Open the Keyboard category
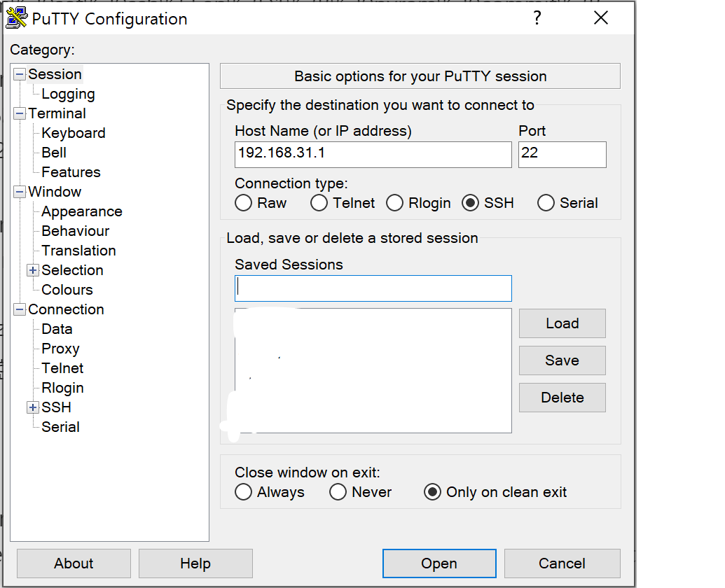The height and width of the screenshot is (588, 725). tap(73, 133)
